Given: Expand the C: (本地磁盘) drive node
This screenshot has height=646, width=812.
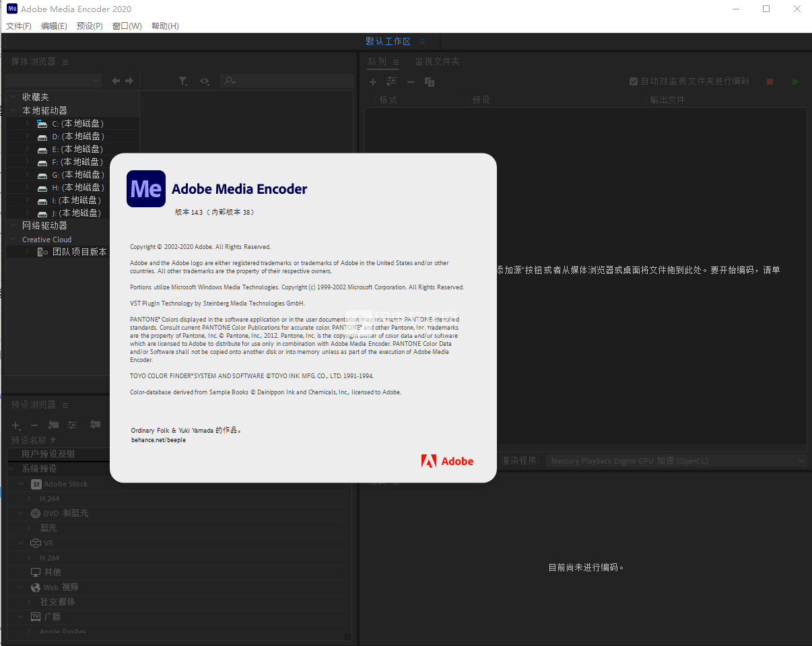Looking at the screenshot, I should (x=27, y=124).
